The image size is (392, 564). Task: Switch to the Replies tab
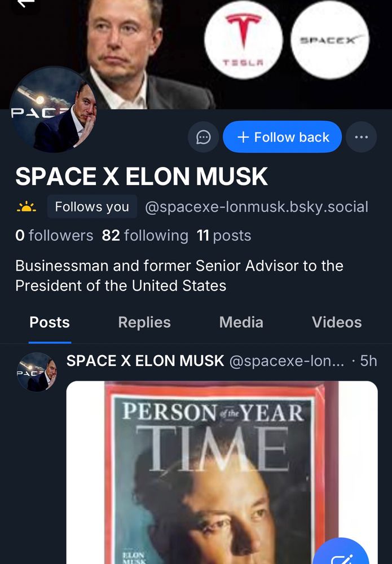pos(144,322)
